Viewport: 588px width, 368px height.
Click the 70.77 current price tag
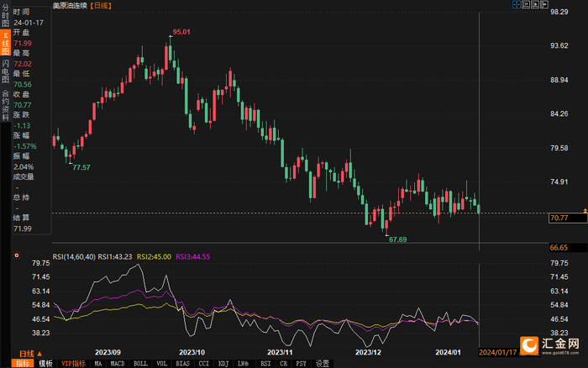[568, 218]
